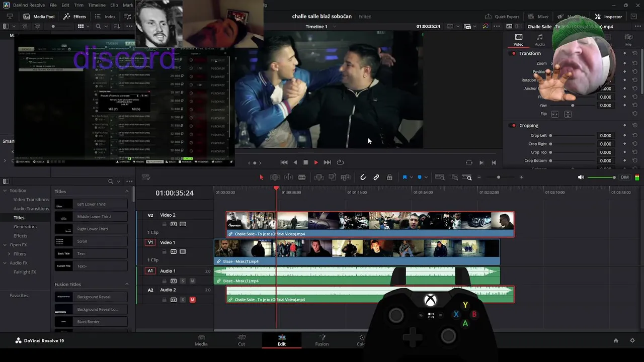The width and height of the screenshot is (644, 362).
Task: Click the Crop Top value field
Action: (605, 152)
